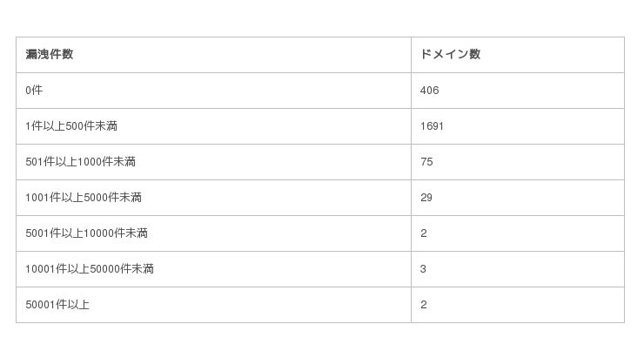Click the domain count 1691

pyautogui.click(x=432, y=126)
